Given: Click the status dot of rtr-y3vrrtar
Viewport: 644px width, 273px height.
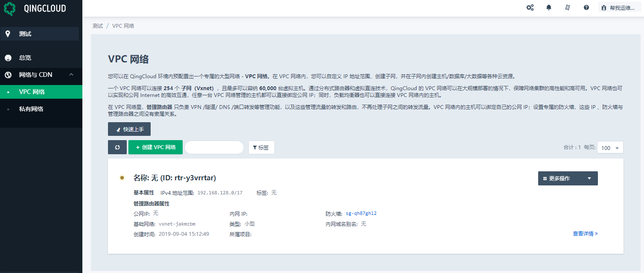Looking at the screenshot, I should (122, 178).
